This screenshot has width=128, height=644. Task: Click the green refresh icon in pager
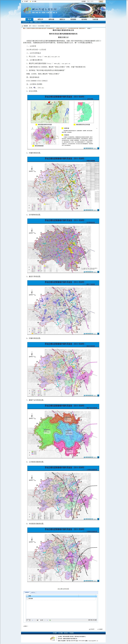coord(50,620)
